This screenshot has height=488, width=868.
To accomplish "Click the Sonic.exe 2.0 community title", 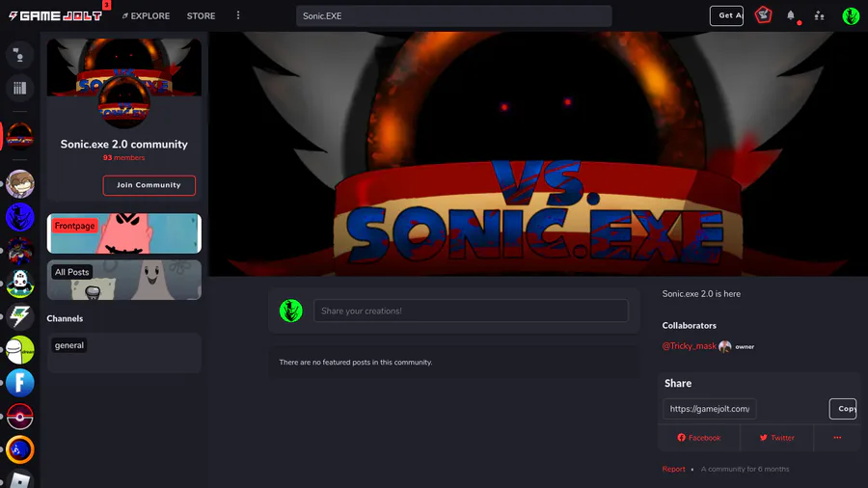I will pos(124,145).
